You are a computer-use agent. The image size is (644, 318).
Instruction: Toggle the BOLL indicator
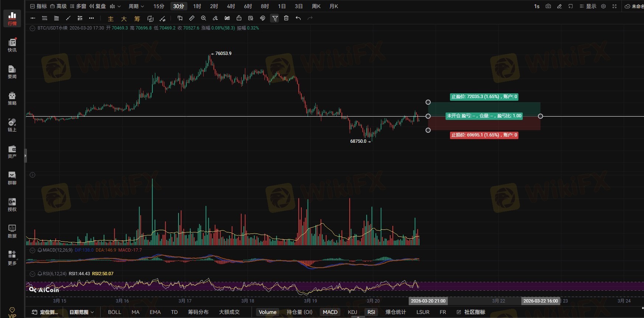[114, 312]
